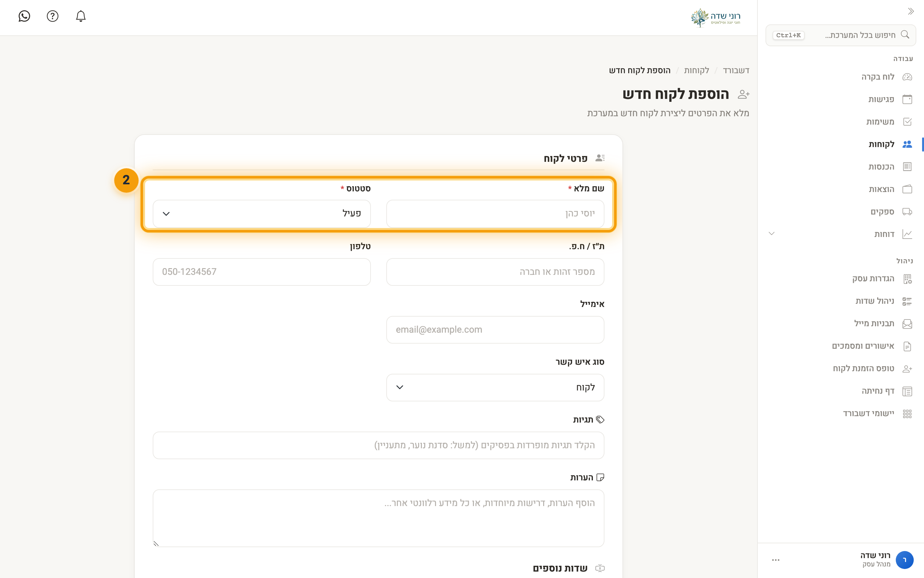Viewport: 924px width, 578px height.
Task: Click the משימות checkbox icon
Action: pos(907,122)
